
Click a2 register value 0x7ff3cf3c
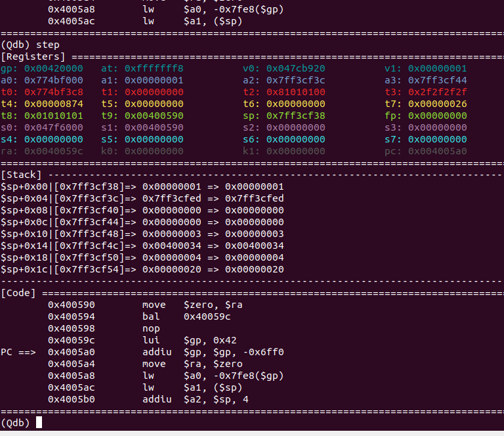296,80
